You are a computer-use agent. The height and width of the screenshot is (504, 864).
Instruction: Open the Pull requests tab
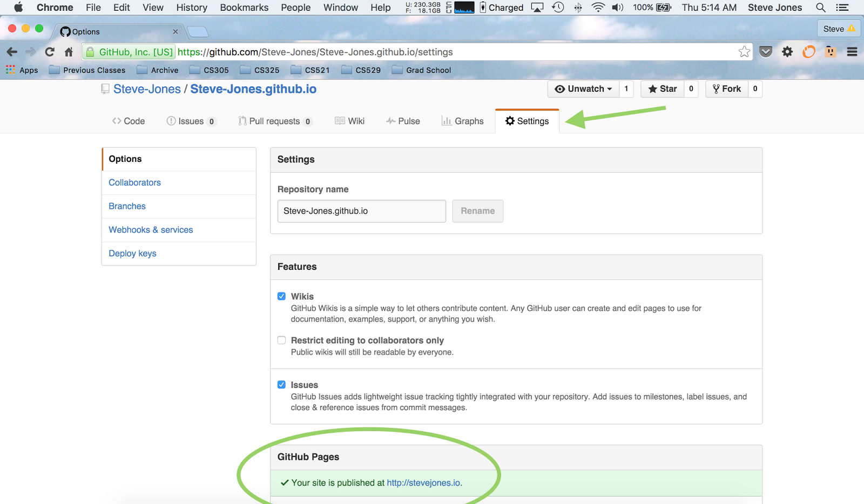(x=275, y=121)
